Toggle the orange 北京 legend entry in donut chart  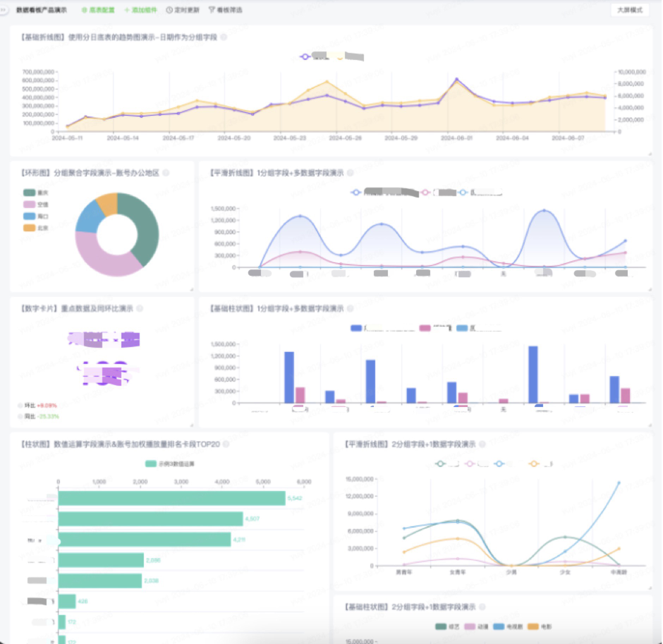[36, 228]
